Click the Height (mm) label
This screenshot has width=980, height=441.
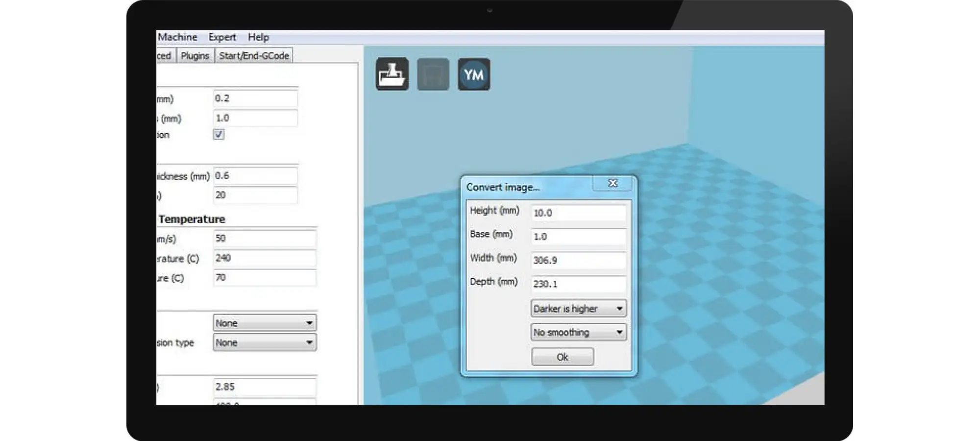coord(494,210)
